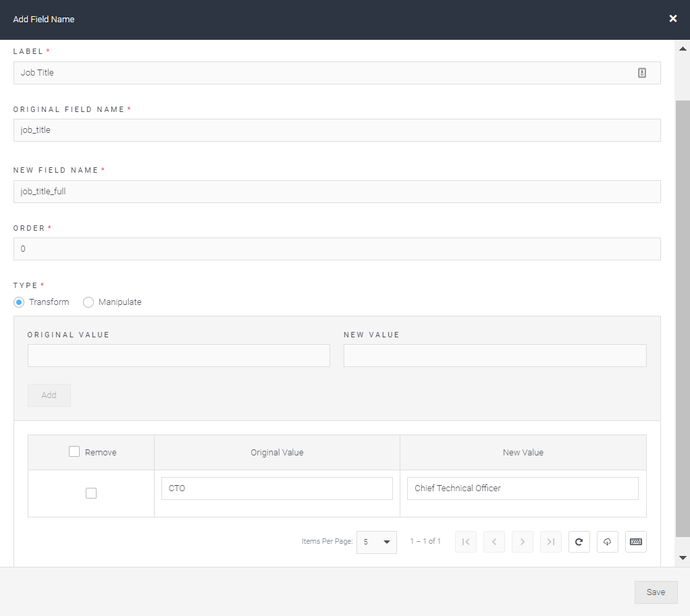Open the virtual keyboard icon
Screen dimensions: 690x616
(635, 542)
